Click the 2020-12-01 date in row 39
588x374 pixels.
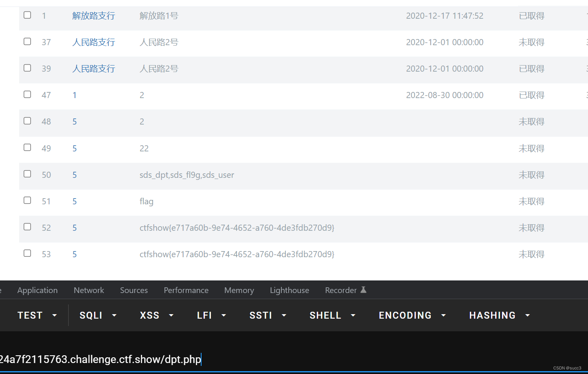coord(445,69)
